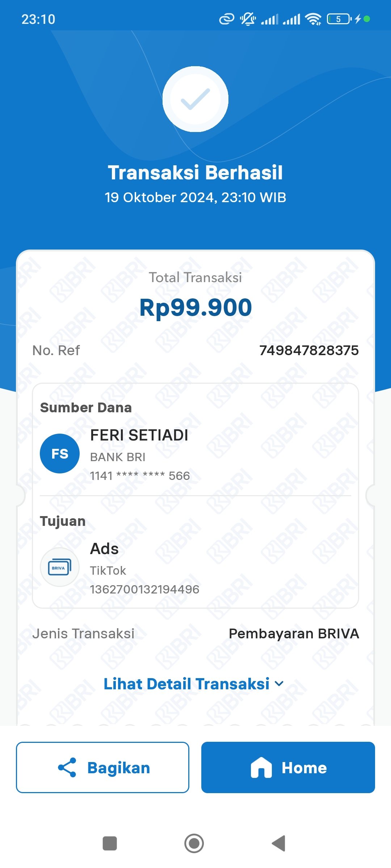Tap the success checkmark icon
The height and width of the screenshot is (868, 391).
195,99
